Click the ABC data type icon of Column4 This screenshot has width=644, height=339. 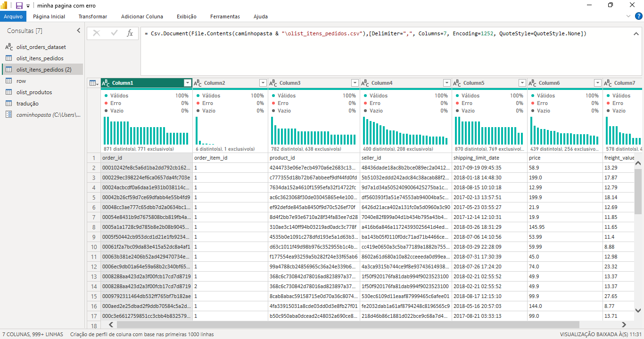pyautogui.click(x=365, y=83)
